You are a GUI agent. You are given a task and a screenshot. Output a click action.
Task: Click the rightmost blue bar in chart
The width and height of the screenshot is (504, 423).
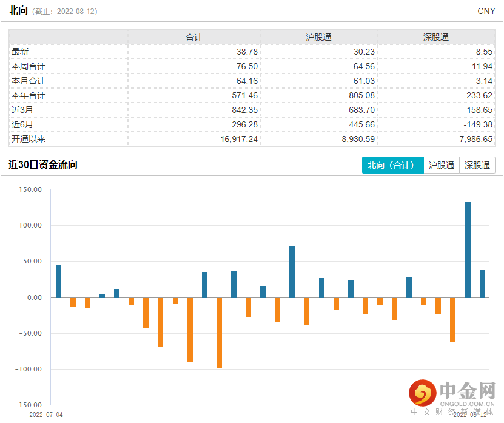(x=482, y=283)
